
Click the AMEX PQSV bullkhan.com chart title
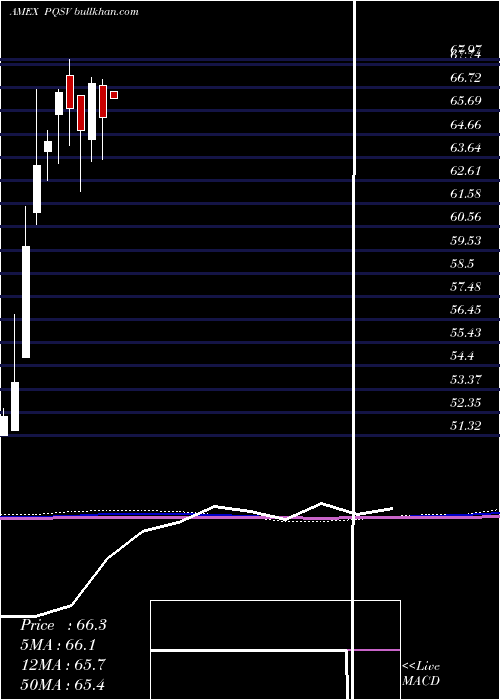click(74, 12)
